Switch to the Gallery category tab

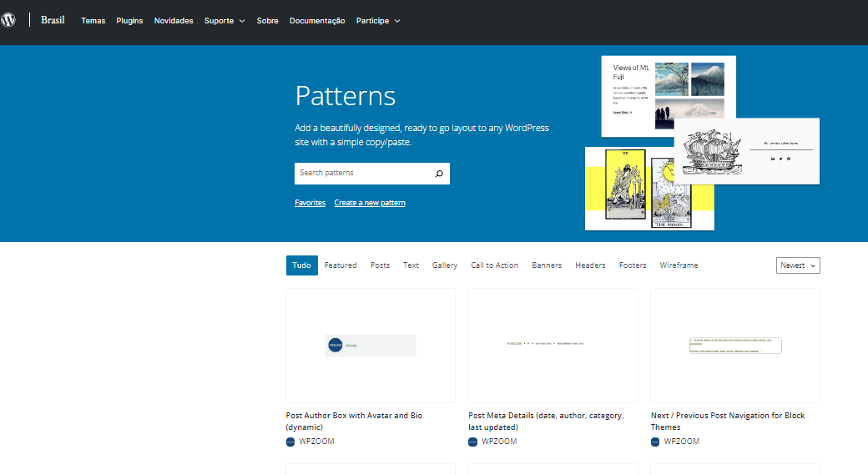point(445,265)
